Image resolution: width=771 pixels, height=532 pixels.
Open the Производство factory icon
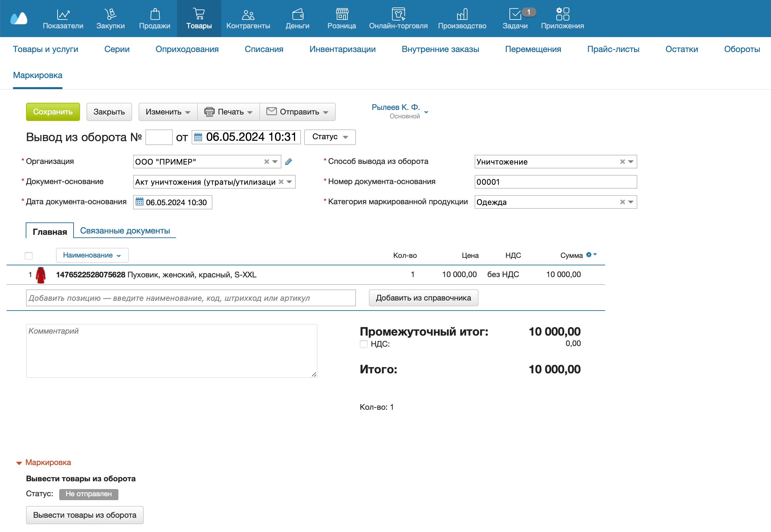coord(462,14)
